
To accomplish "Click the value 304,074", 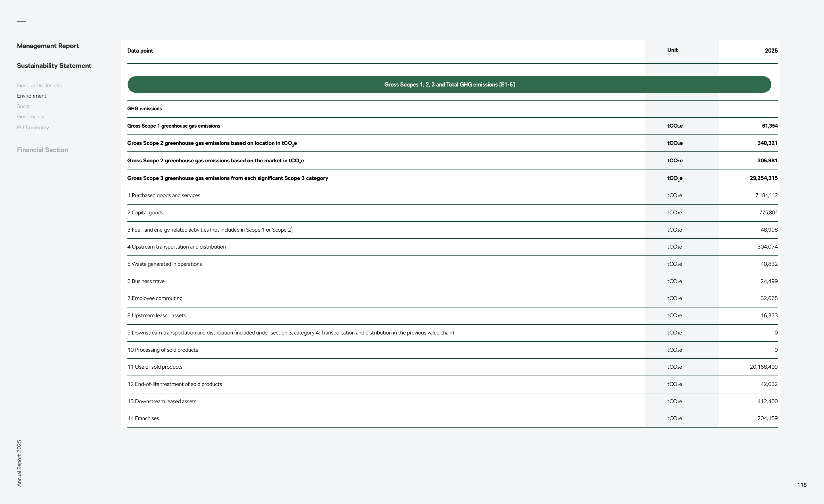I will pyautogui.click(x=767, y=247).
